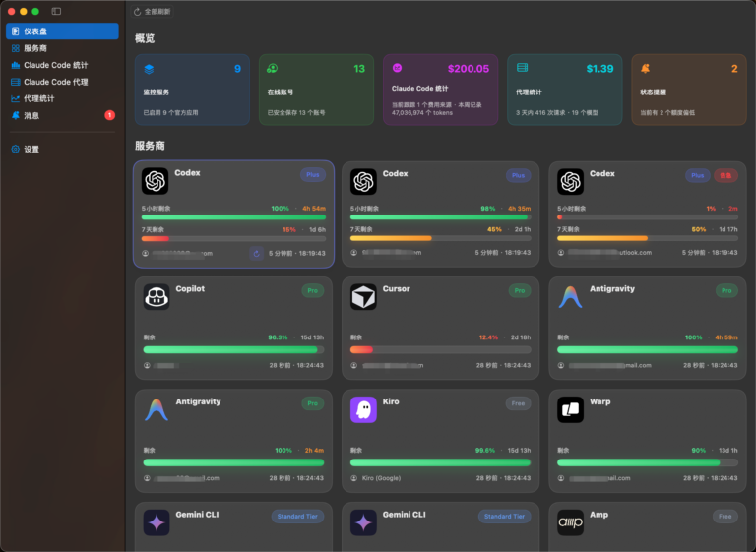Click the Cursor 12.4% remaining progress bar

[440, 350]
